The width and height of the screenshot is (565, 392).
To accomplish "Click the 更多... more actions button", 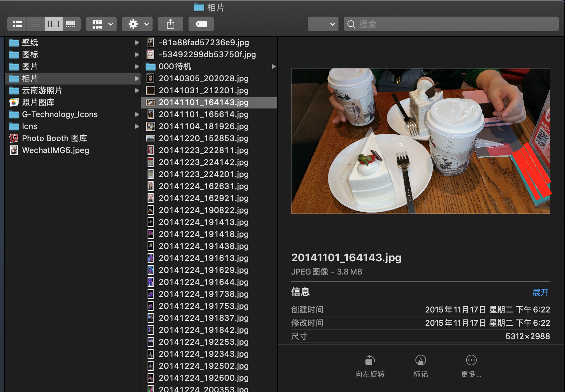I will pyautogui.click(x=471, y=366).
